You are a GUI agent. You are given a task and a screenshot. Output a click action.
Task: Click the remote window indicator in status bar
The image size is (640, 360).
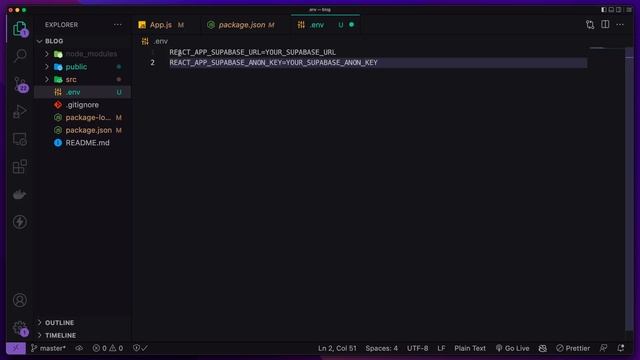pyautogui.click(x=16, y=348)
